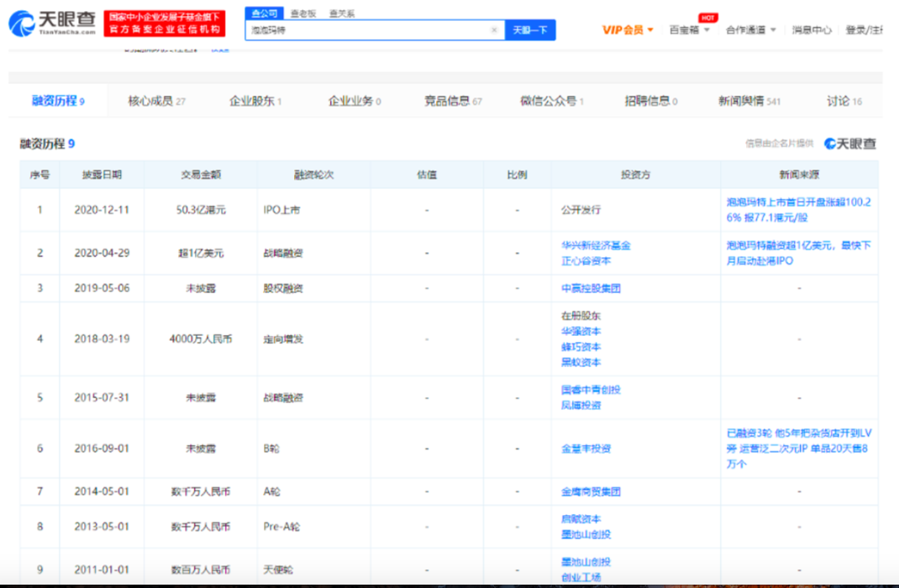Screen dimensions: 899x588
Task: Open news 泡泡玛特上市首日开盘涨超100.26%
Action: [798, 210]
